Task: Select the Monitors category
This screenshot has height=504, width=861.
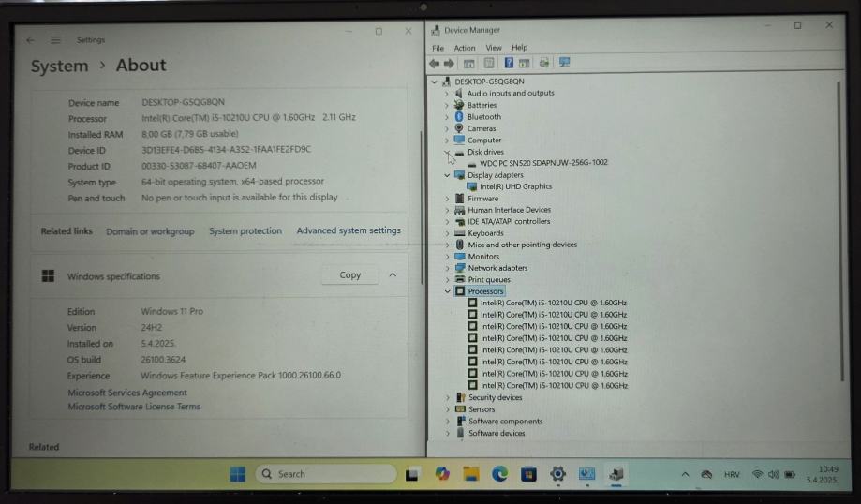Action: click(x=483, y=257)
